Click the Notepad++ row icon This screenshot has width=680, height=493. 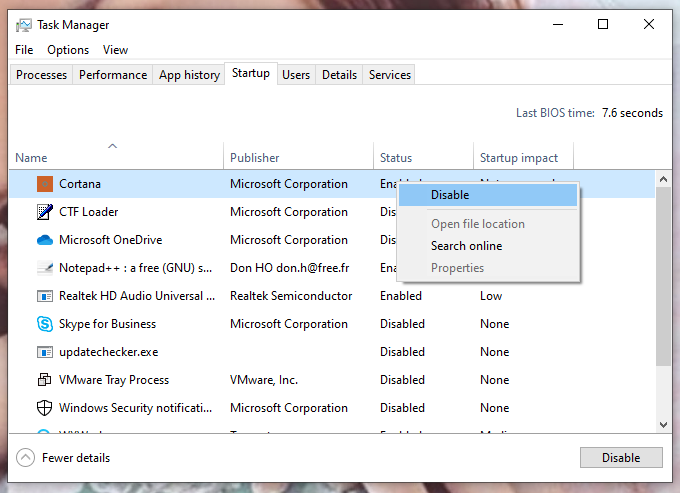45,268
